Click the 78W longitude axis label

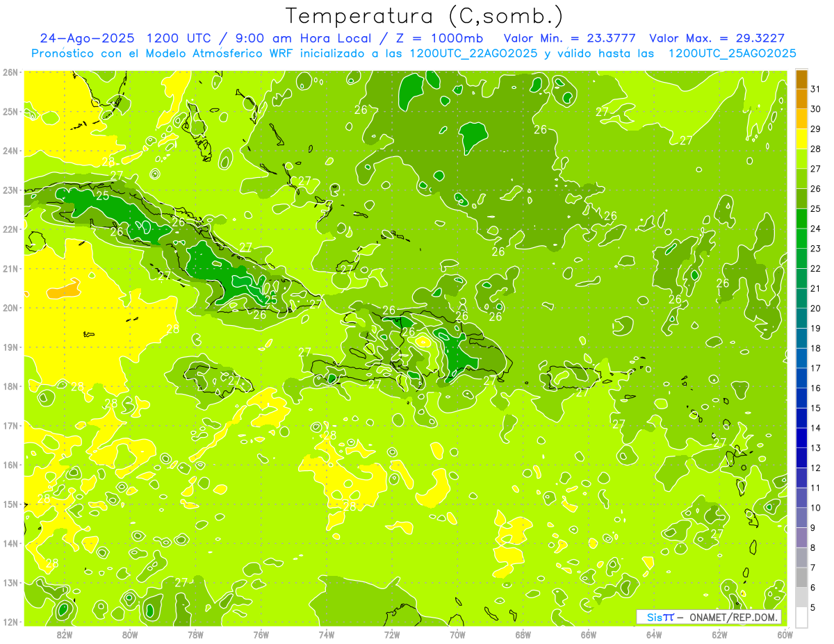[195, 635]
